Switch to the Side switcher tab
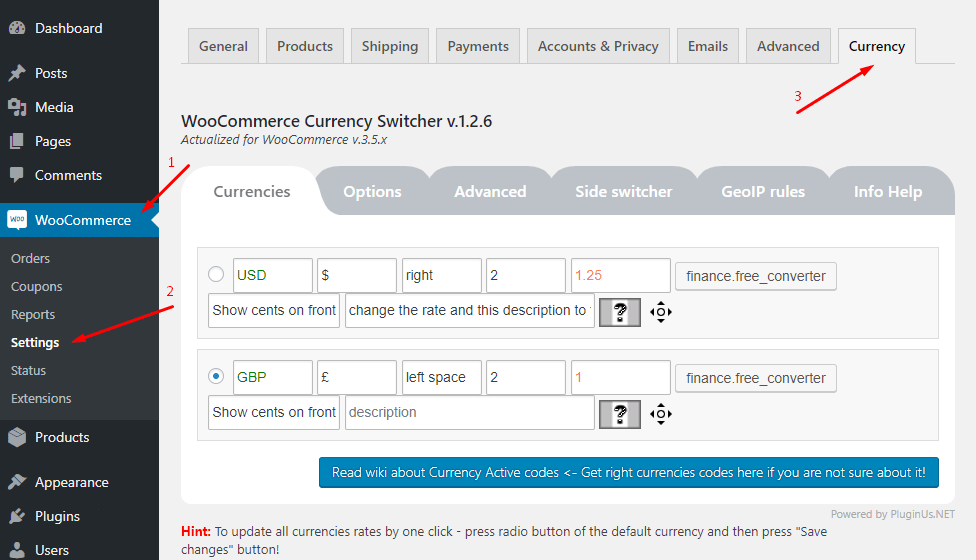Screen dimensions: 976x560 (624, 192)
